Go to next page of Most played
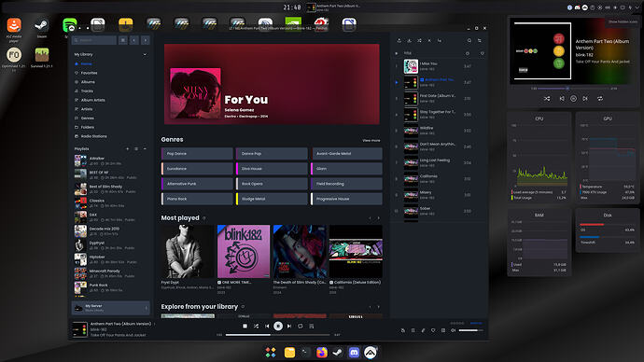 click(379, 218)
